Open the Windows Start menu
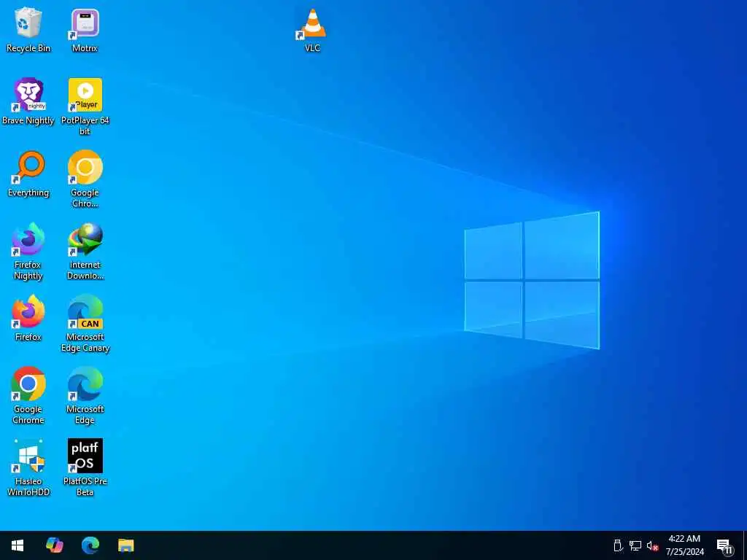This screenshot has height=560, width=747. point(18,545)
